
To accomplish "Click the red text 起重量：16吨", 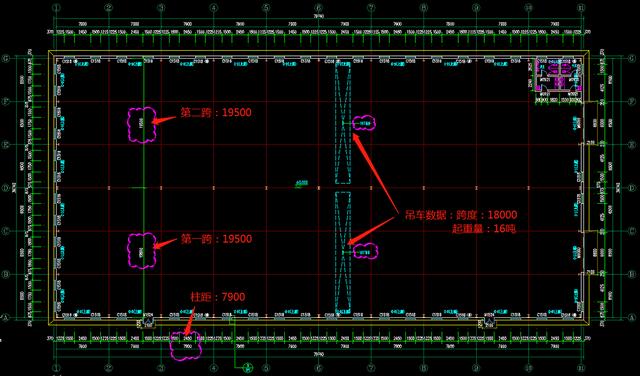I will pyautogui.click(x=484, y=229).
